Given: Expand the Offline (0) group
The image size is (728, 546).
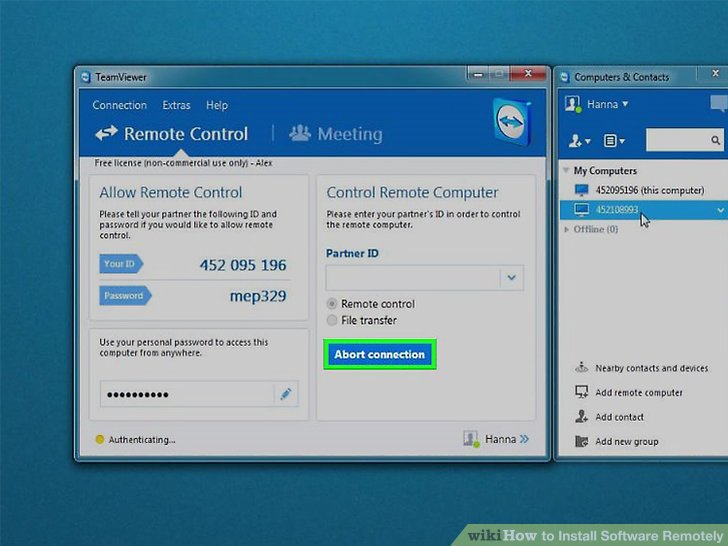Looking at the screenshot, I should pyautogui.click(x=566, y=229).
